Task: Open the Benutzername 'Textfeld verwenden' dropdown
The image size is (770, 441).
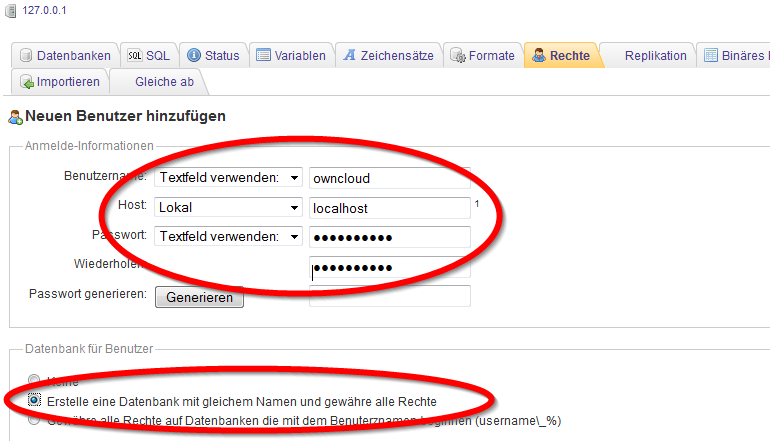Action: (228, 178)
